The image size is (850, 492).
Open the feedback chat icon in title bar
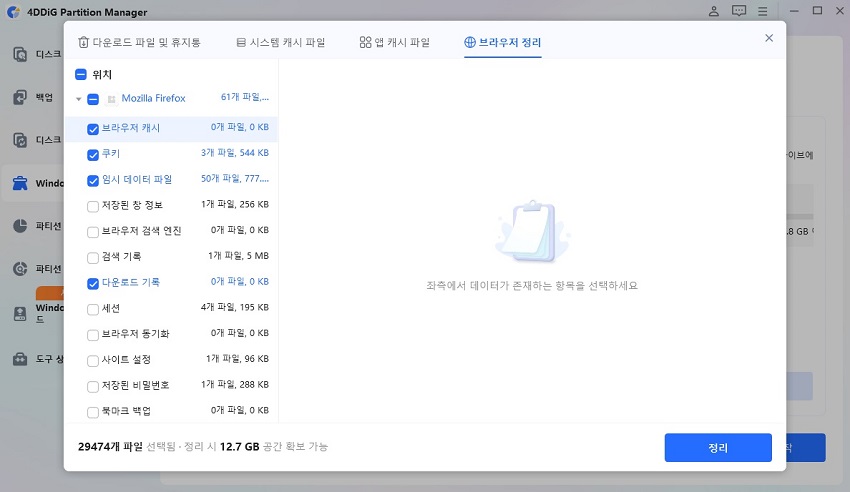738,11
